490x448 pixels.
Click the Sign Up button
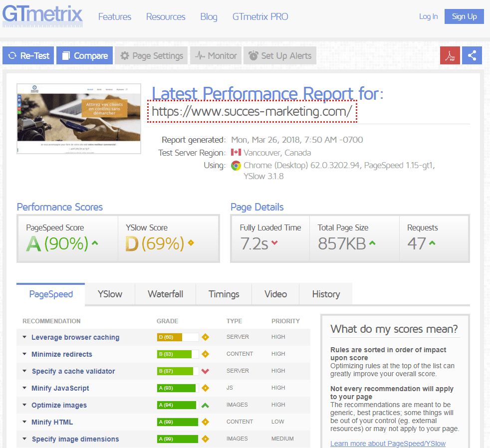(x=464, y=16)
